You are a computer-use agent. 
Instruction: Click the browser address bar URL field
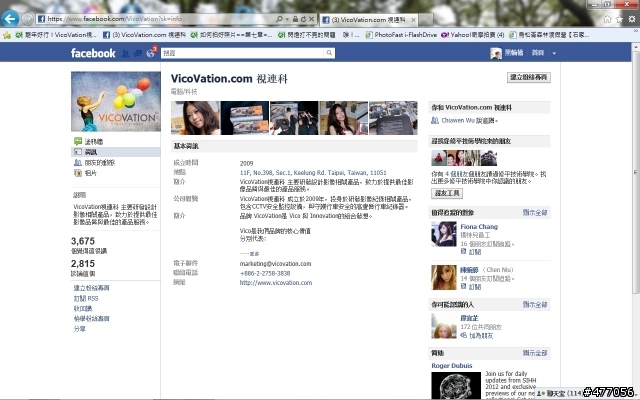click(155, 19)
